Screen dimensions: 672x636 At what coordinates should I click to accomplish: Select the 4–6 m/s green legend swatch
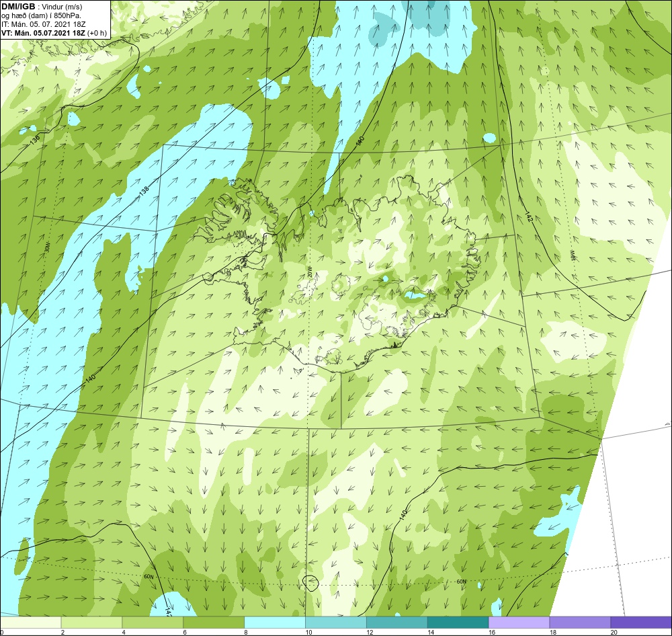coord(153,623)
